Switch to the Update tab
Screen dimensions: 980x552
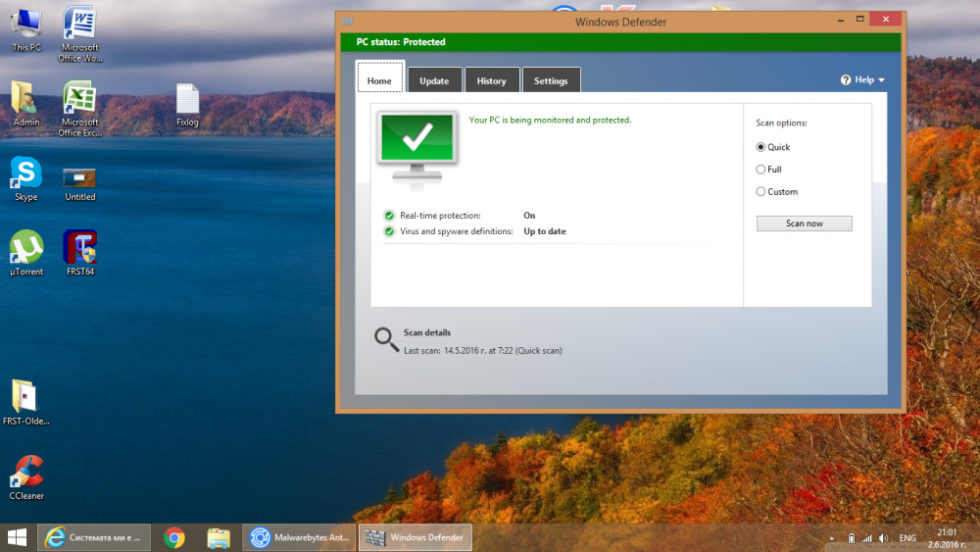click(x=434, y=80)
